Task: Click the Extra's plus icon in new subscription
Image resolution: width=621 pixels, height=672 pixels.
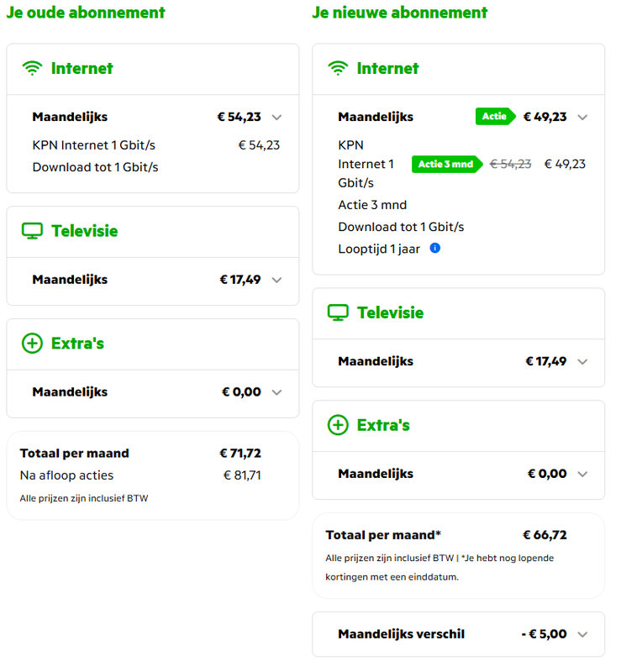Action: click(x=338, y=425)
